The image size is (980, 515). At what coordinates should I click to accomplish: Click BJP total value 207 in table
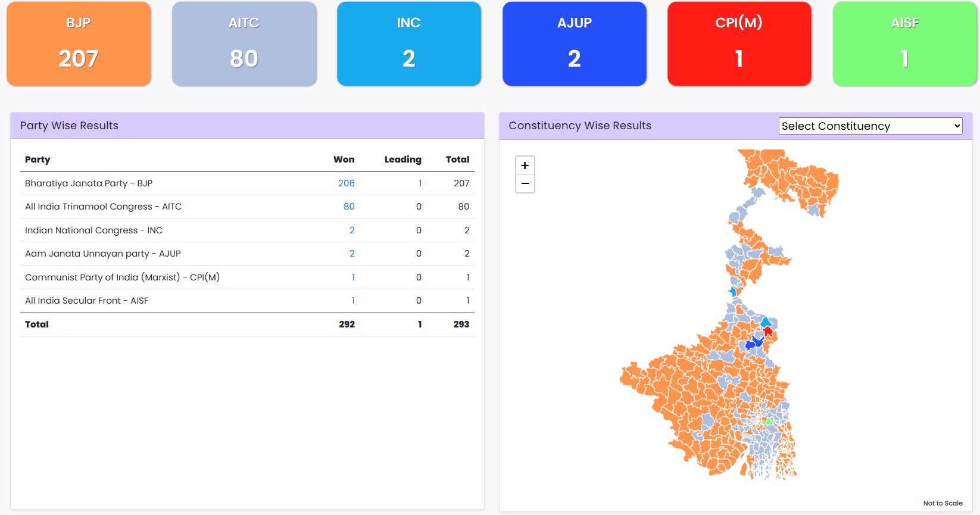461,183
